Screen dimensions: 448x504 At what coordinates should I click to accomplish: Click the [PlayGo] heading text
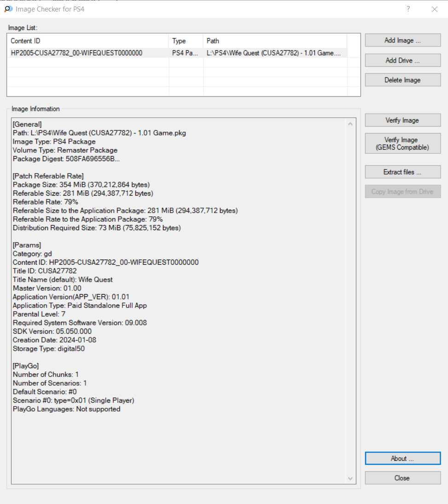tap(26, 366)
